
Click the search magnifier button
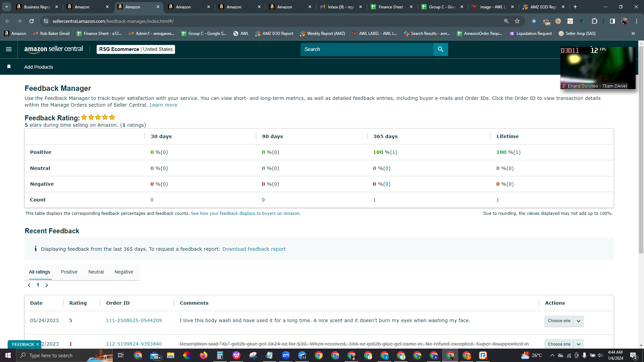440,49
